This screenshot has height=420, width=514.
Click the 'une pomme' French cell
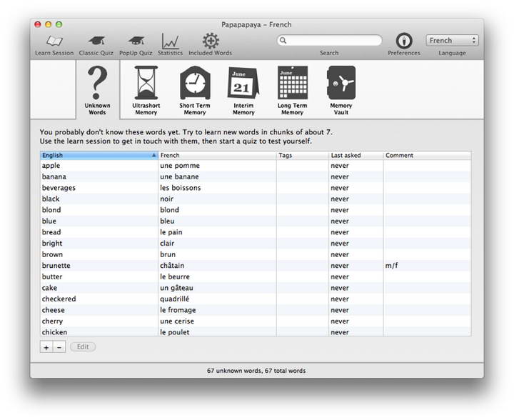click(x=217, y=166)
